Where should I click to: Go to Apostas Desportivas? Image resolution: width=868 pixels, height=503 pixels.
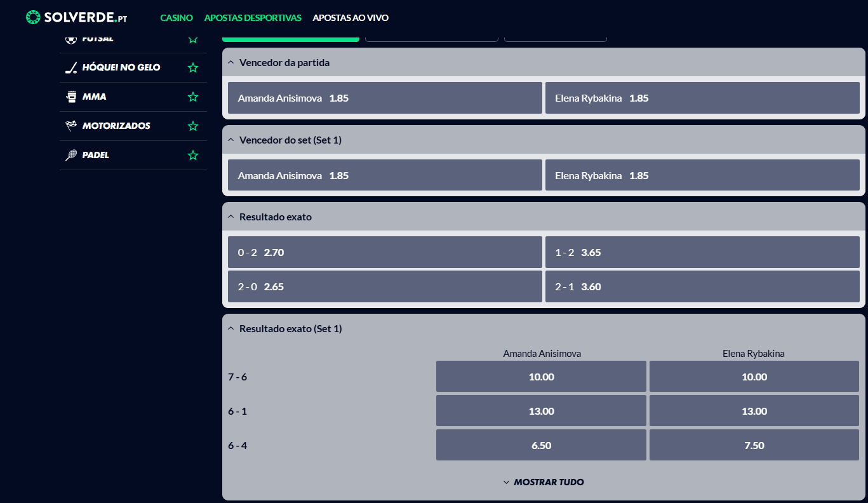(x=253, y=18)
